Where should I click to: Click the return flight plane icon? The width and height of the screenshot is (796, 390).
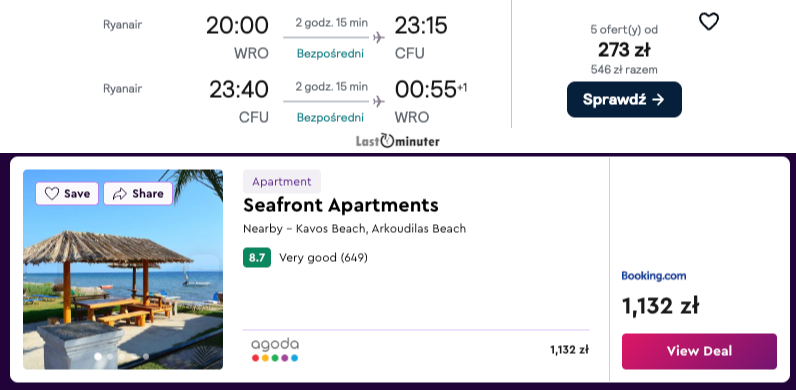click(x=378, y=102)
